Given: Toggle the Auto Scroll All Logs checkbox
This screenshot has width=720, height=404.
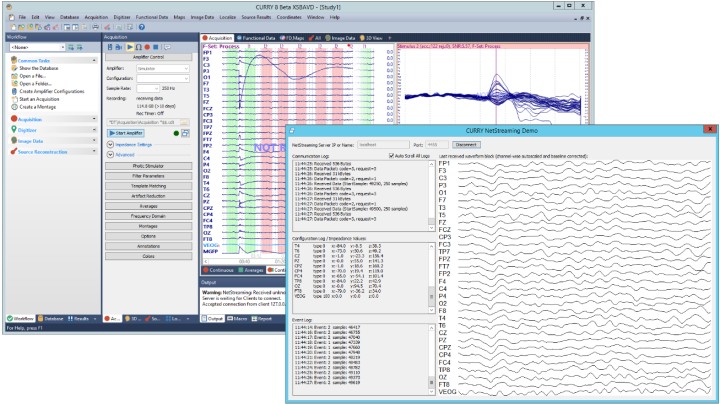Looking at the screenshot, I should pos(391,156).
